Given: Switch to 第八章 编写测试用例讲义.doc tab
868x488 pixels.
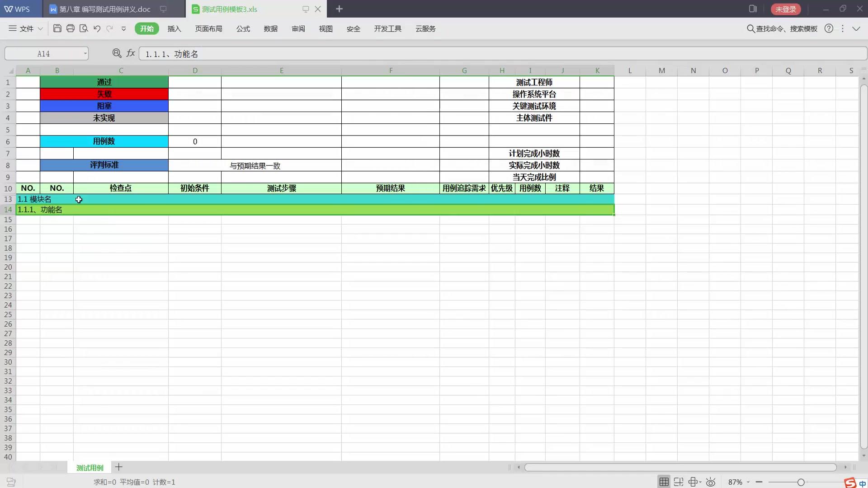Looking at the screenshot, I should [x=105, y=9].
